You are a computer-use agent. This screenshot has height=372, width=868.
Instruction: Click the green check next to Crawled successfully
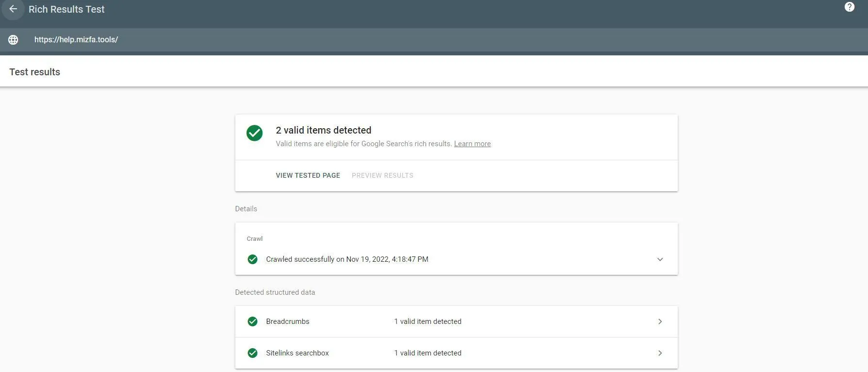tap(252, 259)
